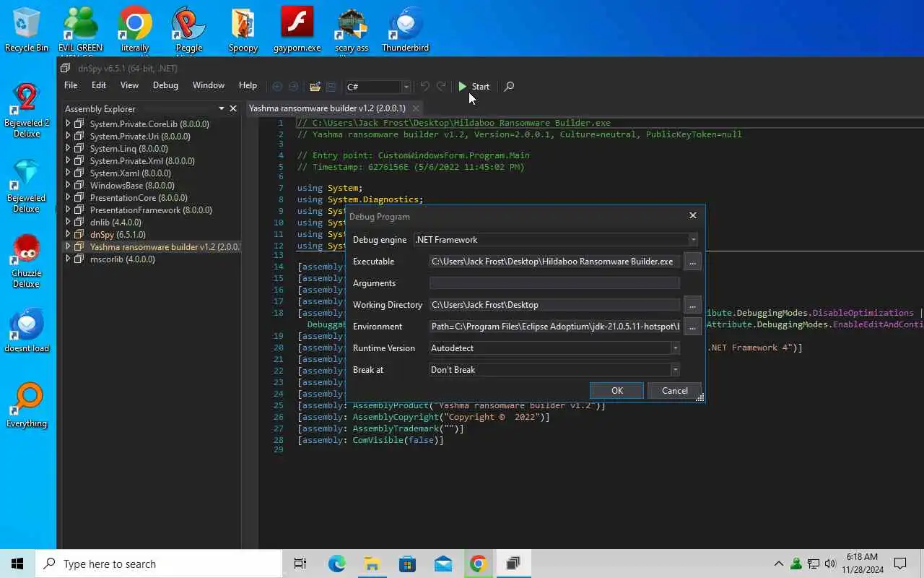Browse for the Executable file
Image resolution: width=924 pixels, height=578 pixels.
pyautogui.click(x=692, y=262)
